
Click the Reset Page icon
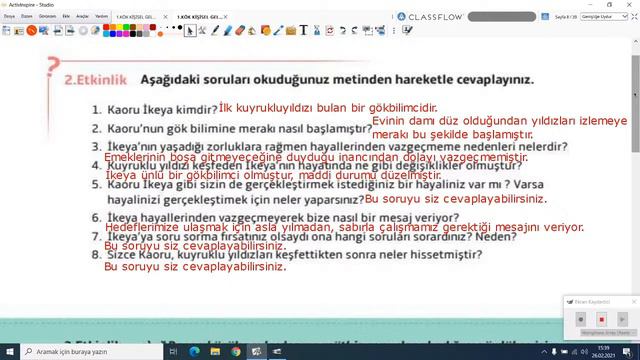tap(330, 31)
